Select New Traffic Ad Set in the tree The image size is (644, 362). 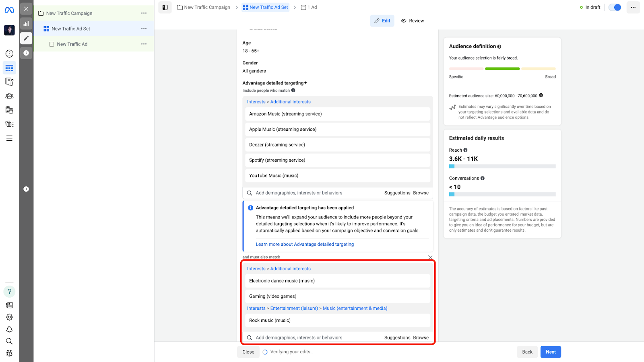71,29
